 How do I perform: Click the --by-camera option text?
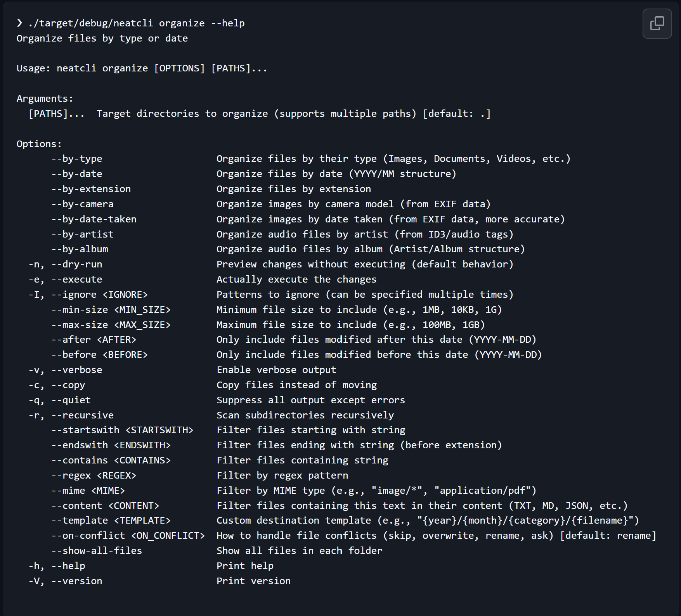(82, 204)
